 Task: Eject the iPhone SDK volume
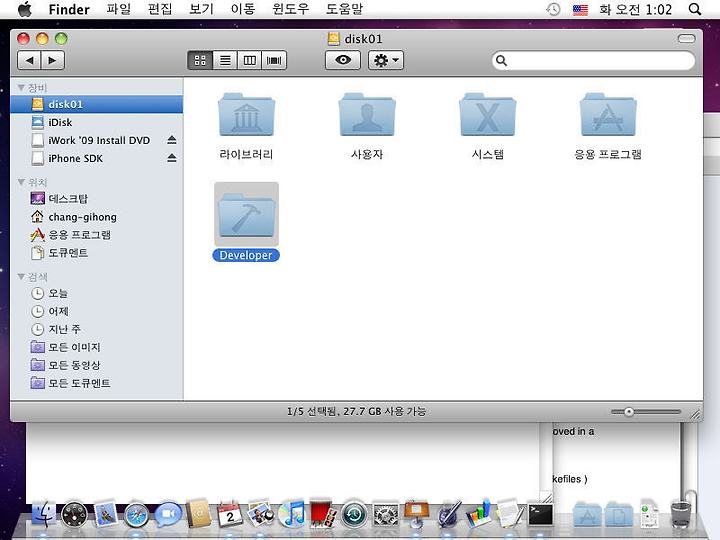172,158
